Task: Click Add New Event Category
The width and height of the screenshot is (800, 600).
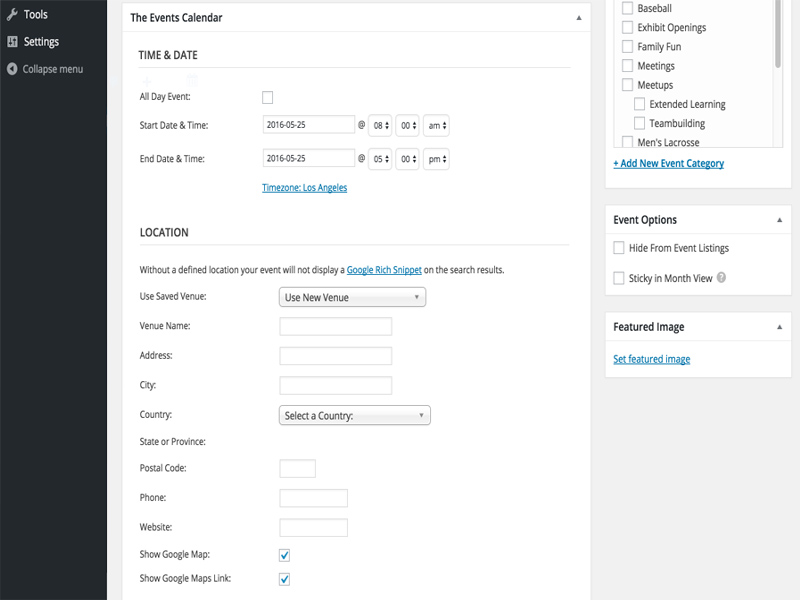Action: point(668,163)
